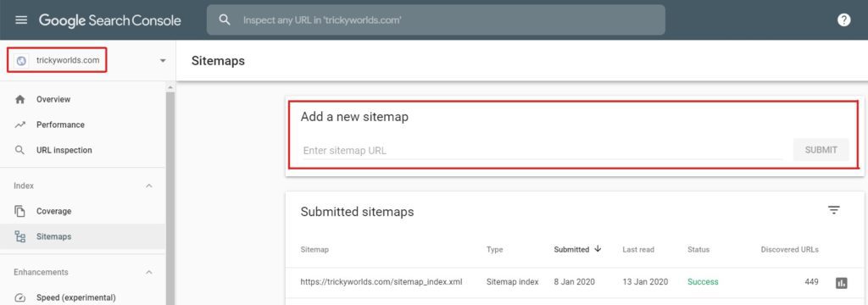This screenshot has width=868, height=305.
Task: Collapse the Enhancements section chevron
Action: click(148, 272)
